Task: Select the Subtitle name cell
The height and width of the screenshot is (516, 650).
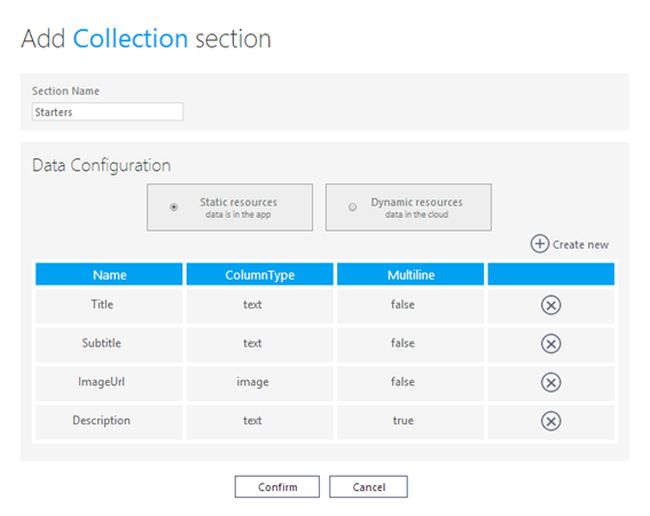Action: pyautogui.click(x=102, y=343)
